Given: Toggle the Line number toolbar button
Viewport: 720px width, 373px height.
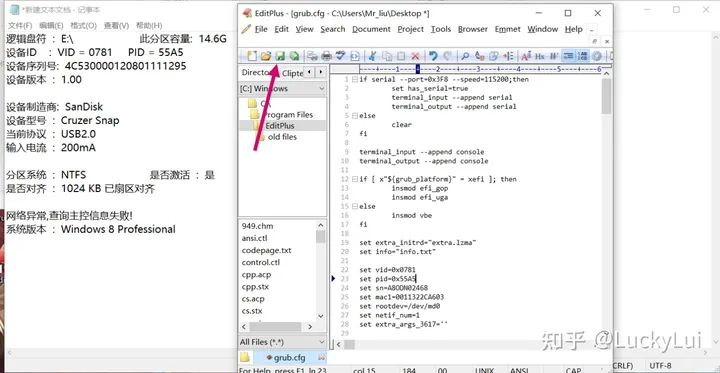Looking at the screenshot, I should 582,56.
